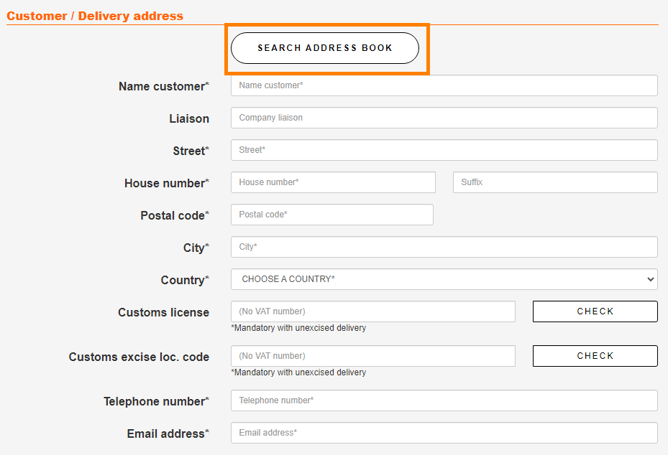This screenshot has width=668, height=455.
Task: Click the "Customer / Delivery address" heading
Action: pyautogui.click(x=95, y=16)
